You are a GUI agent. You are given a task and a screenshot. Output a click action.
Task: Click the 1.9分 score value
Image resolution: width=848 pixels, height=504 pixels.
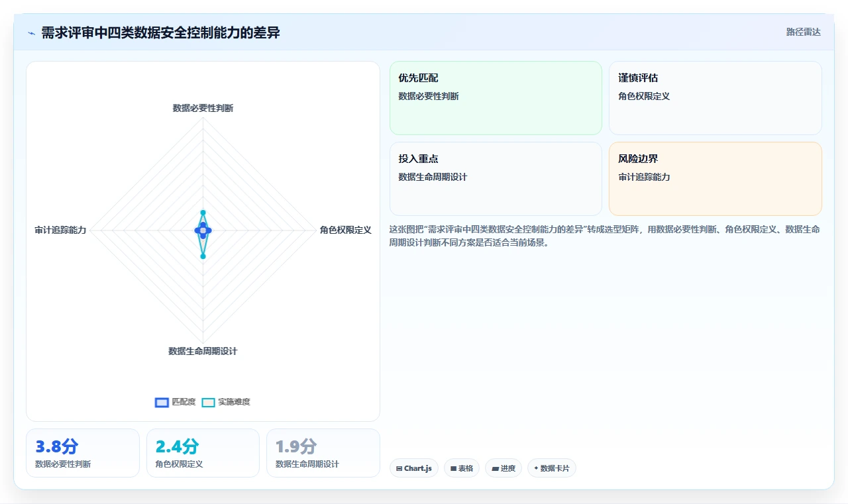tap(296, 446)
